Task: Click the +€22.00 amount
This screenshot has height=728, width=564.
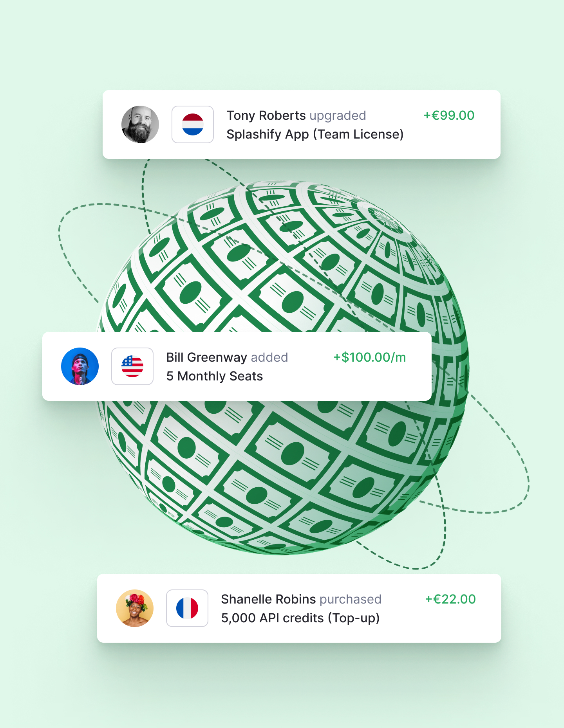Action: (450, 599)
